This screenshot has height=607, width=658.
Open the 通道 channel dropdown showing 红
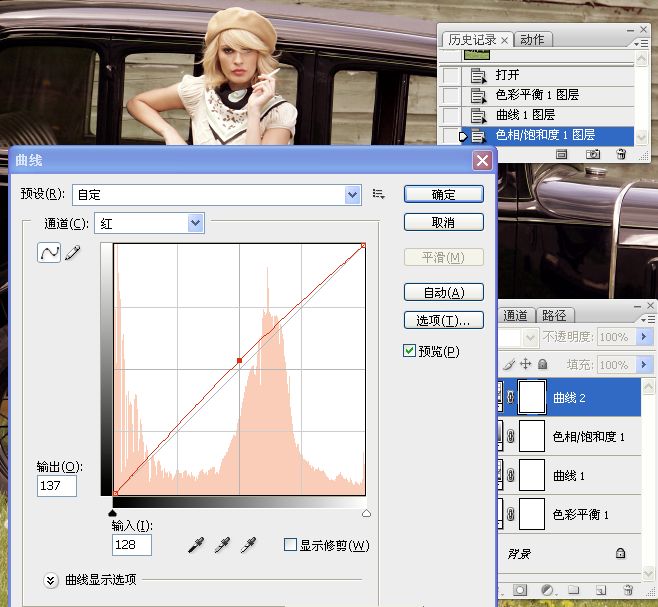click(x=195, y=224)
